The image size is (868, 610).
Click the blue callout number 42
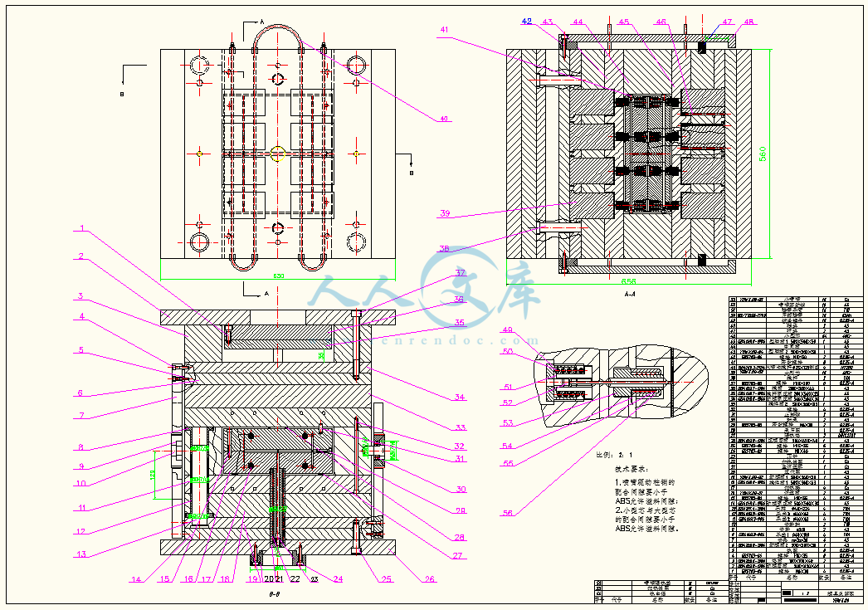point(526,22)
